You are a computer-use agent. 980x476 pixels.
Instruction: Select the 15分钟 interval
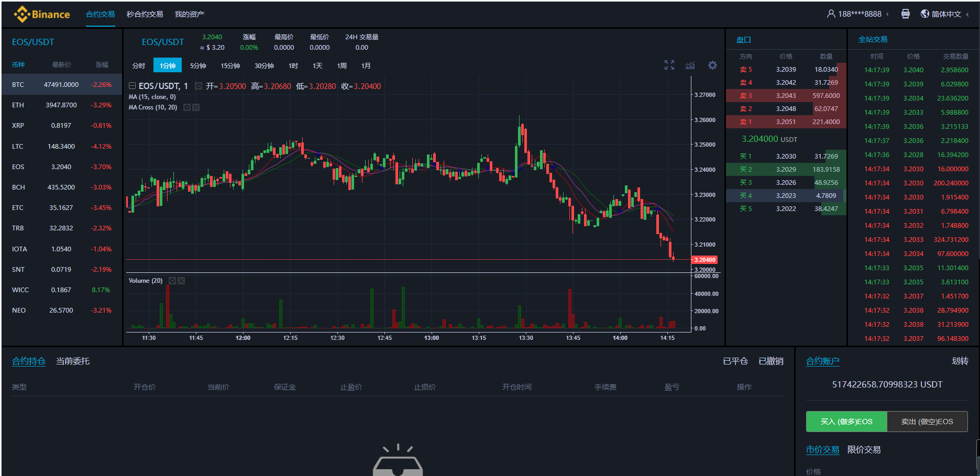coord(230,65)
